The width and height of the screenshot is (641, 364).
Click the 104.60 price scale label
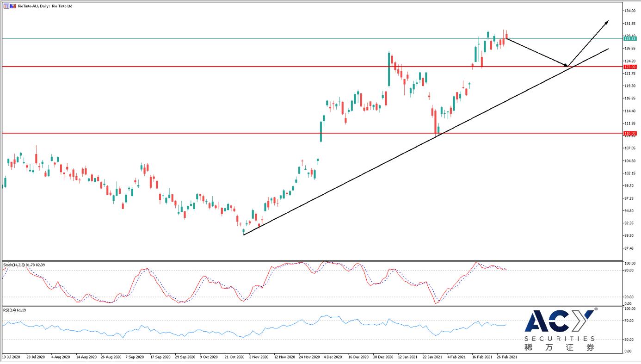tap(630, 160)
